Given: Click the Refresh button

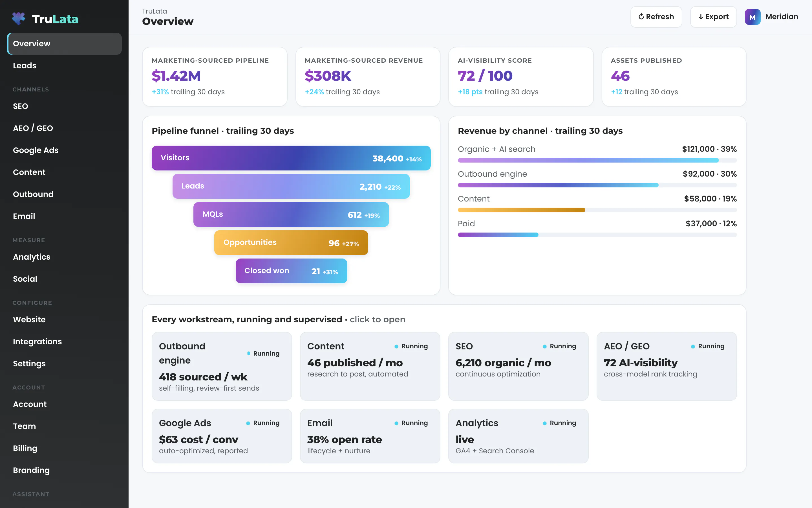Looking at the screenshot, I should click(x=656, y=17).
